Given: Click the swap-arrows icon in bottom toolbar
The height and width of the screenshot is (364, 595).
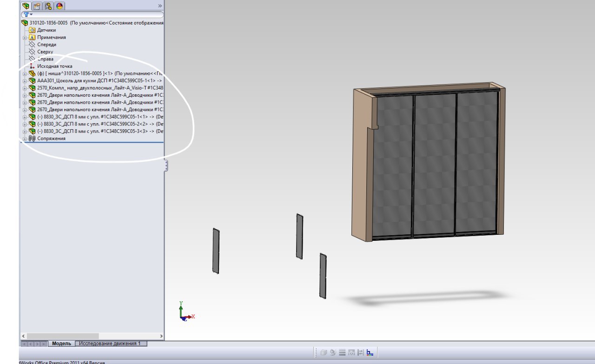Looking at the screenshot, I should click(x=361, y=352).
